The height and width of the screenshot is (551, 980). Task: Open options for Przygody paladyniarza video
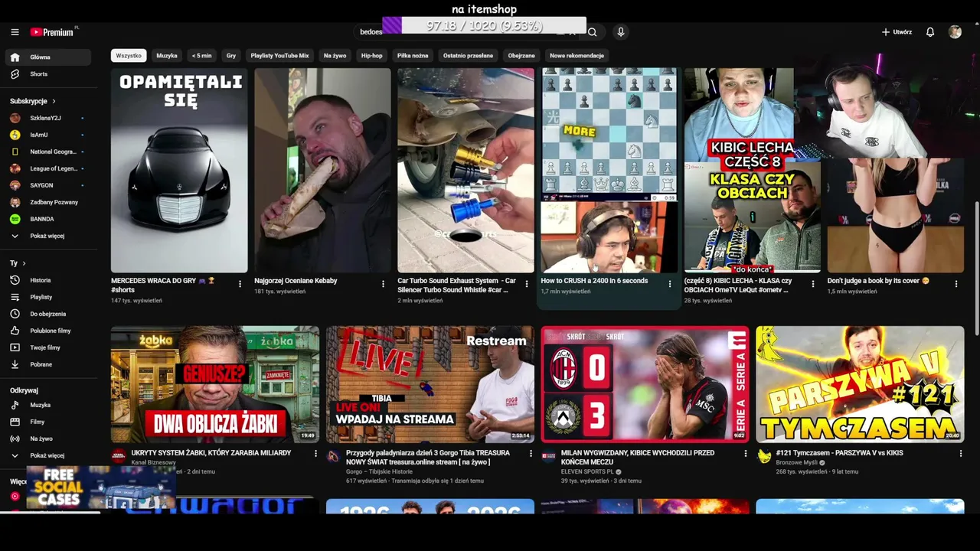[x=530, y=454]
